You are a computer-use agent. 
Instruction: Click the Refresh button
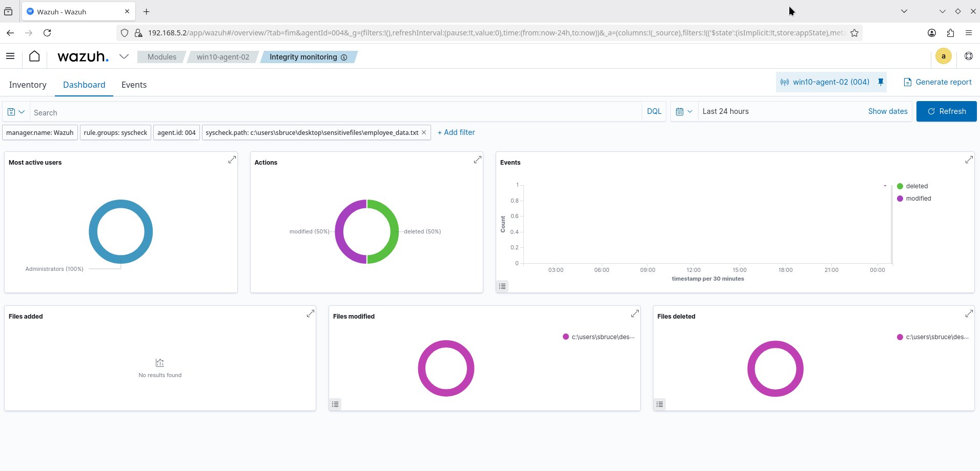(946, 111)
